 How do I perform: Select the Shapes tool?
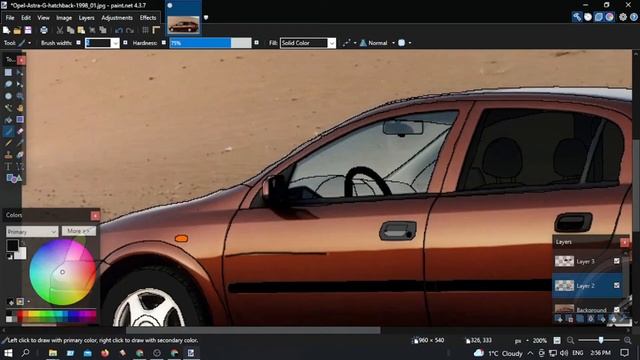[x=13, y=178]
